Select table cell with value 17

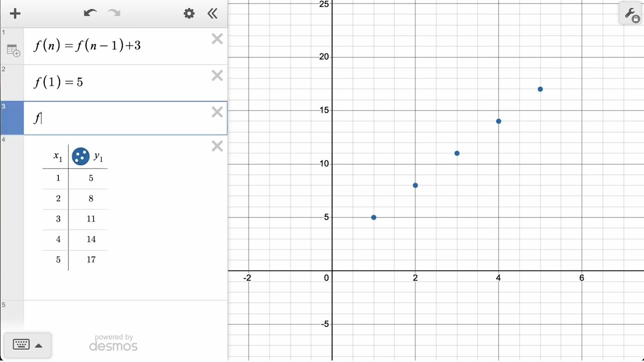(x=88, y=260)
